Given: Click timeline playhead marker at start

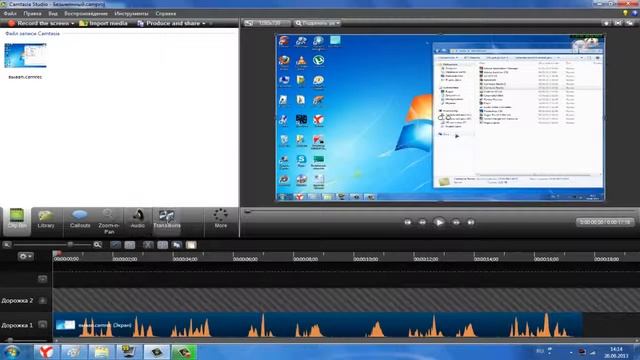Looking at the screenshot, I should pos(57,254).
